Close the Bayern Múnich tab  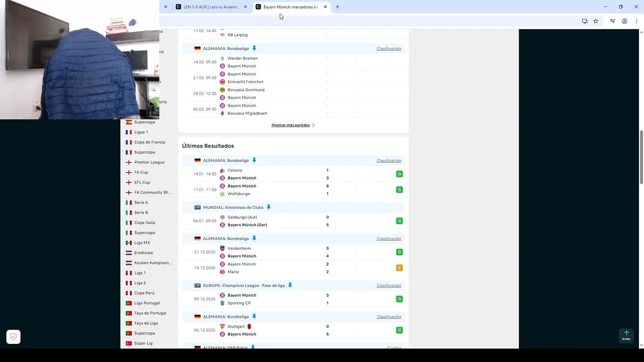pyautogui.click(x=325, y=7)
